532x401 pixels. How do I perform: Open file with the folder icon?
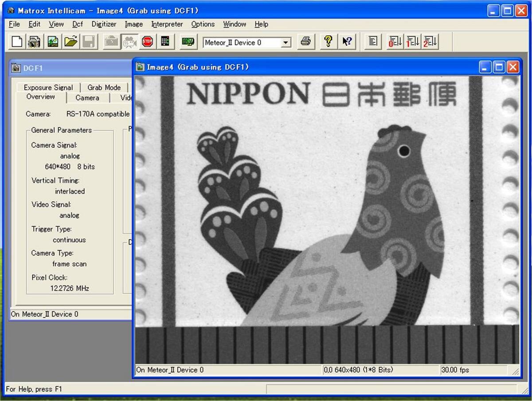pyautogui.click(x=70, y=42)
